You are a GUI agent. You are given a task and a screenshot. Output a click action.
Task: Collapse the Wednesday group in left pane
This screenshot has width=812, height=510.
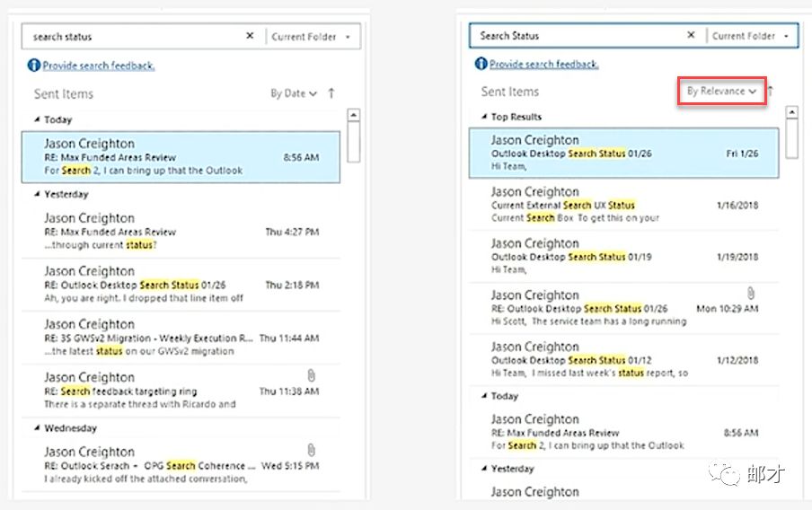(x=37, y=428)
